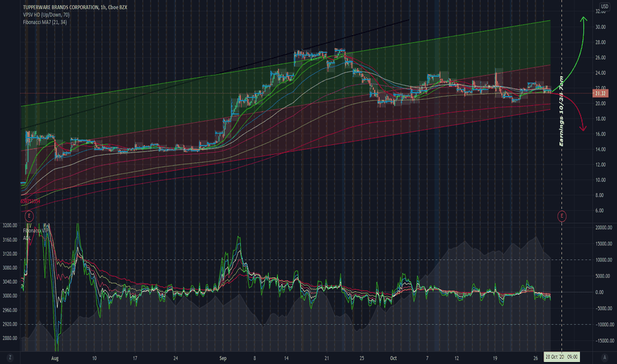Click the 14.00 price axis value
Image resolution: width=617 pixels, height=364 pixels.
pos(600,150)
